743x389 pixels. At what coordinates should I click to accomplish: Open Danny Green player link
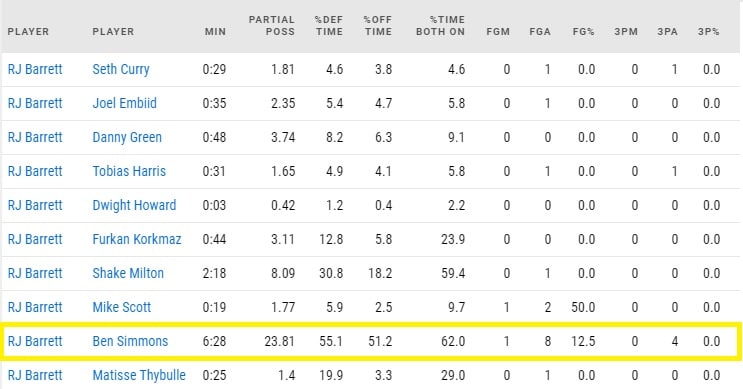pos(127,137)
